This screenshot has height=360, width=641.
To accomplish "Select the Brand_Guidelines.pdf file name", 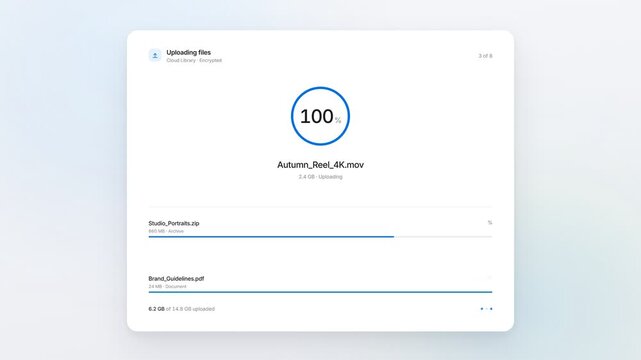I will point(176,279).
